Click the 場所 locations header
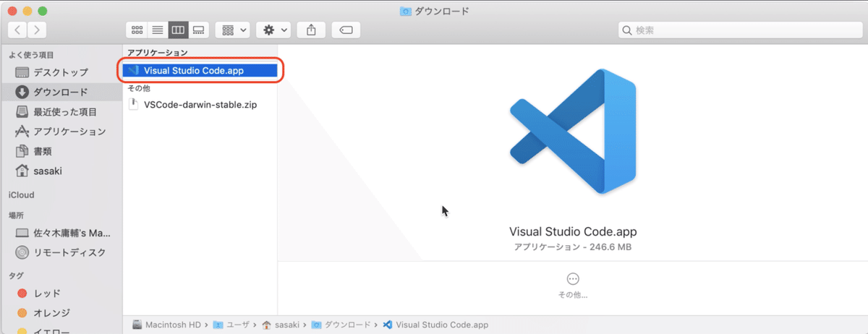 point(16,215)
